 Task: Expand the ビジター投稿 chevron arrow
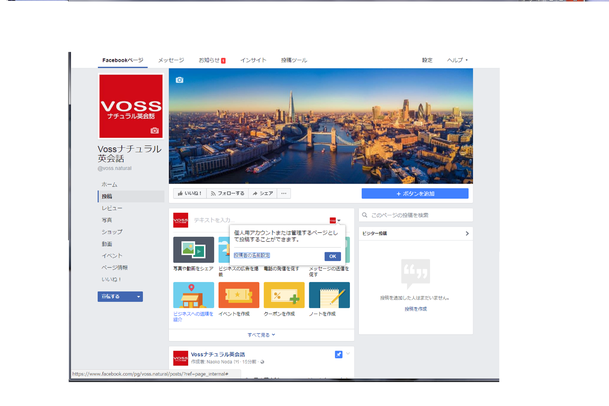coord(467,233)
